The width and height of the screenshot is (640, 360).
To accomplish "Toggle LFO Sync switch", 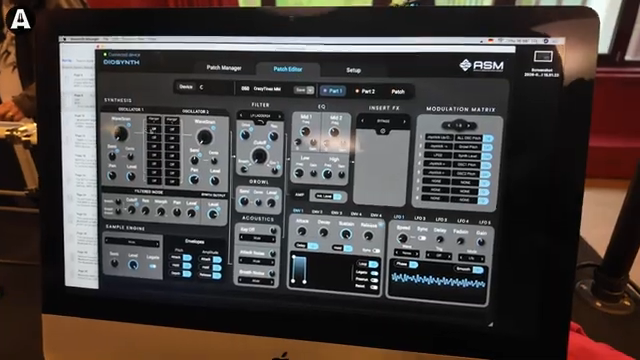I will tap(422, 238).
